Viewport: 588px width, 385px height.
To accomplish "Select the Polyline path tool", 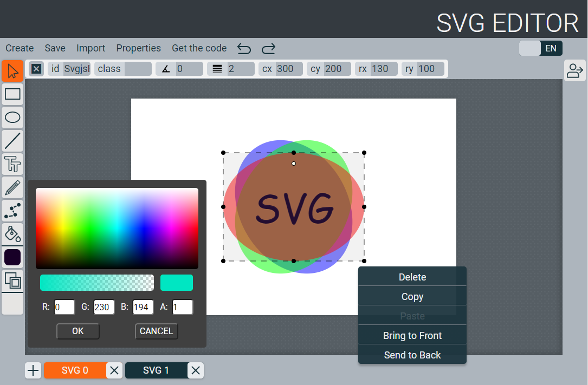I will point(12,211).
